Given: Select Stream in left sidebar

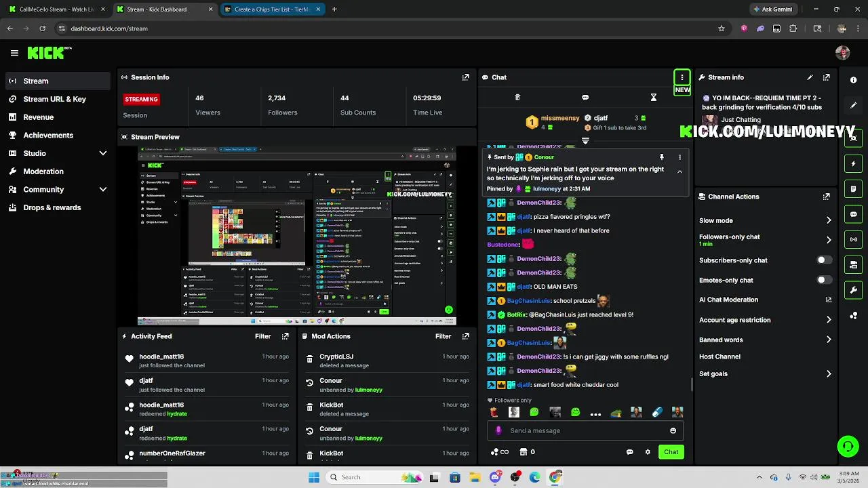Looking at the screenshot, I should click(58, 81).
